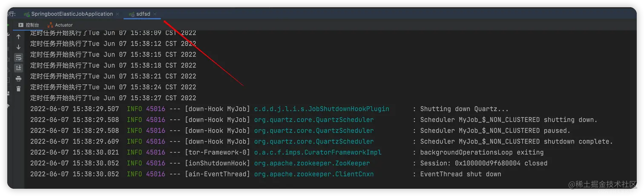Click the 15:38:27 scheduled task log line
The image size is (644, 196).
pyautogui.click(x=113, y=98)
